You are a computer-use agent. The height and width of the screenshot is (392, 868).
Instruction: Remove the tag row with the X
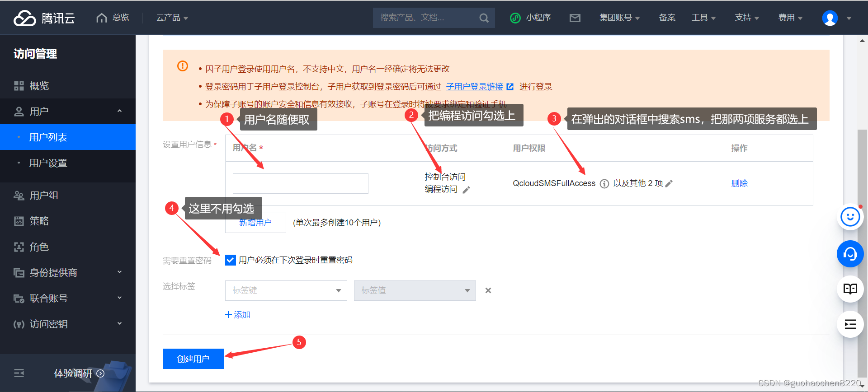pos(488,290)
